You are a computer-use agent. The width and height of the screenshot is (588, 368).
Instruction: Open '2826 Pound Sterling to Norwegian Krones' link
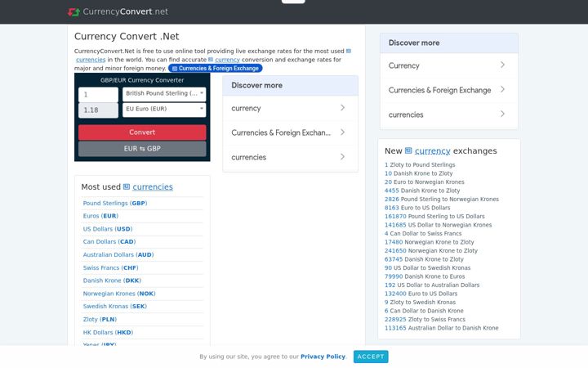point(442,200)
